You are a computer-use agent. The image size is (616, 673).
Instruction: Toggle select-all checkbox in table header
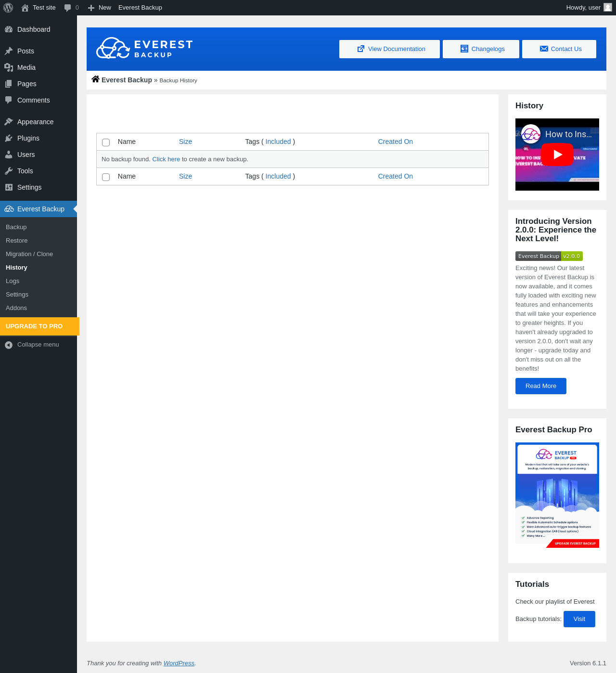click(106, 142)
